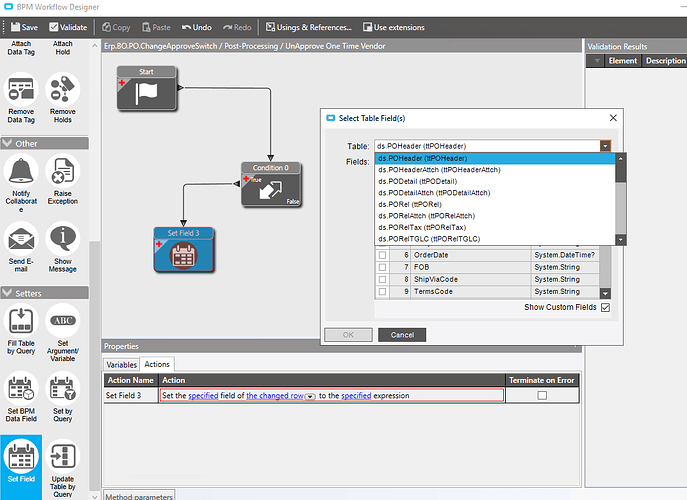Viewport: 687px width, 500px height.
Task: Choose ds.POHeader (ttPOHeader) highlighted option
Action: coord(495,158)
